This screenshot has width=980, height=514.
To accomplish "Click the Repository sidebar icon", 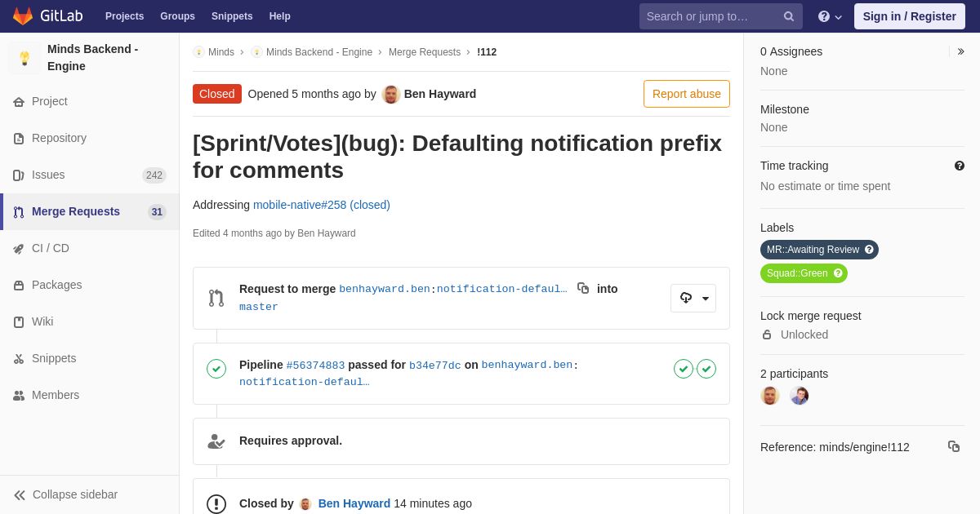I will [19, 139].
